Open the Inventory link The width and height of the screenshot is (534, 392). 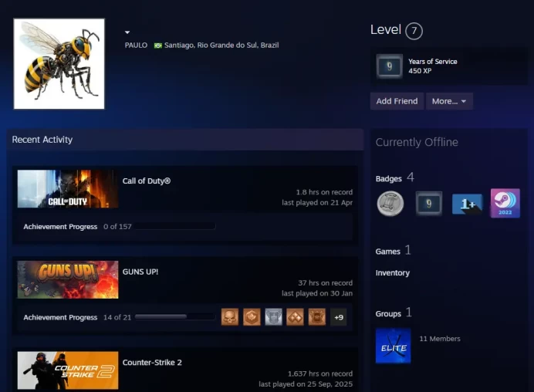[x=393, y=273]
